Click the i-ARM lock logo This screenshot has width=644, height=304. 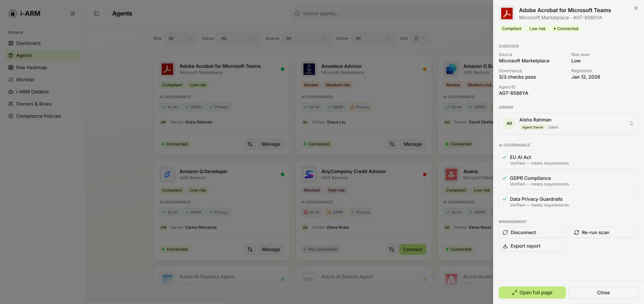click(13, 14)
